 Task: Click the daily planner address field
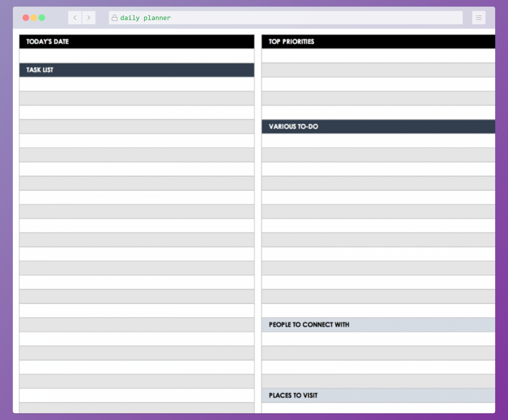pyautogui.click(x=285, y=18)
